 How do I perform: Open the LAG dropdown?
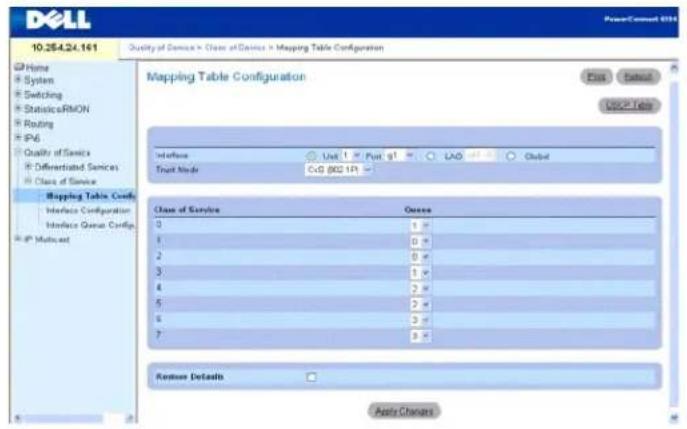(481, 156)
